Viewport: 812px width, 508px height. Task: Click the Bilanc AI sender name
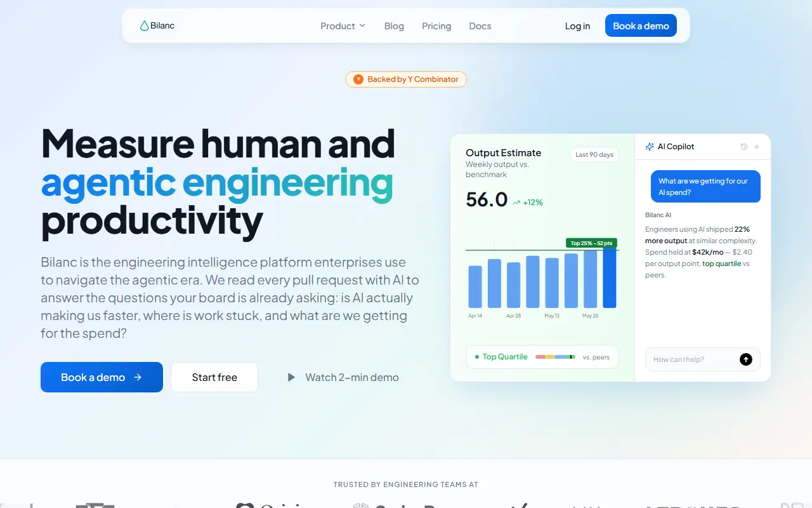(x=658, y=215)
